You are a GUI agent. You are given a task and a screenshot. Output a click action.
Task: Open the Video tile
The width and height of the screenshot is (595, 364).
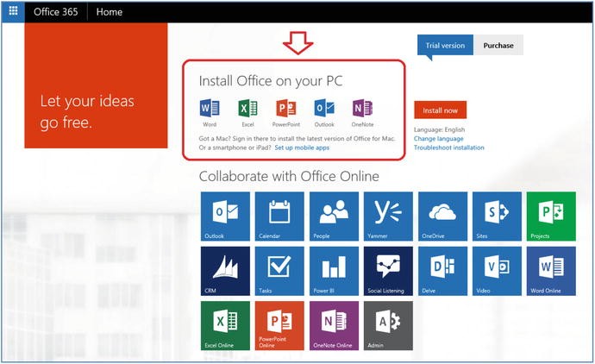497,271
